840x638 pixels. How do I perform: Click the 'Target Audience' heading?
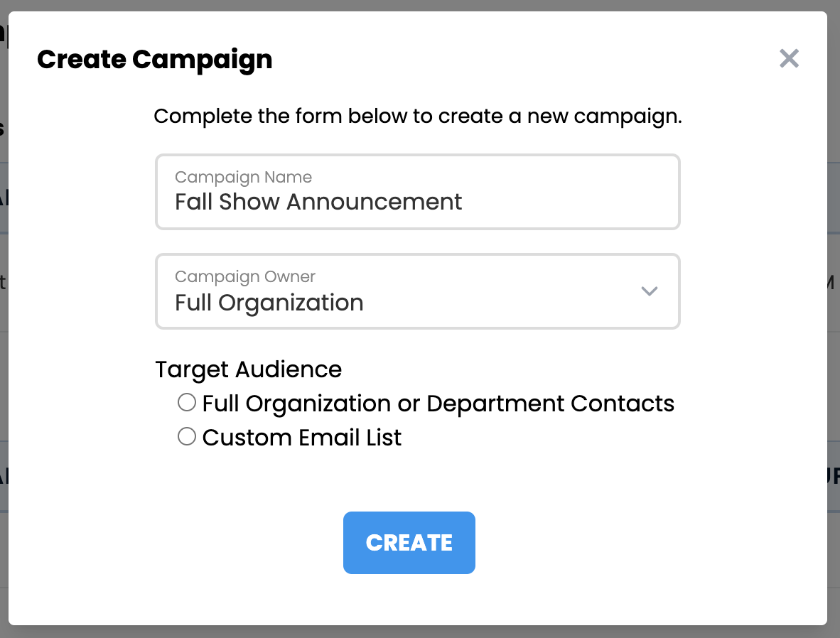coord(248,369)
